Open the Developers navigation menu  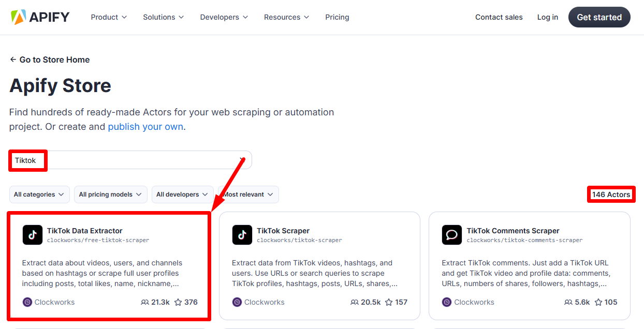coord(224,17)
